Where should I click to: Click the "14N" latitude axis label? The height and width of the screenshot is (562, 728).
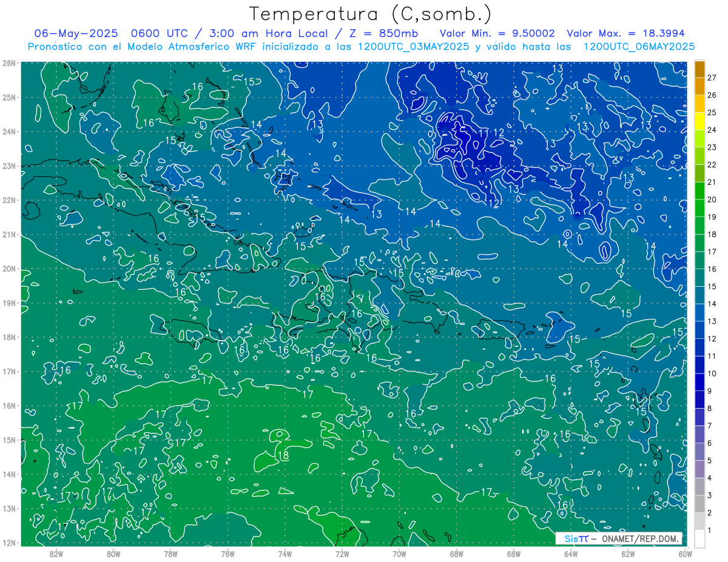coord(9,474)
